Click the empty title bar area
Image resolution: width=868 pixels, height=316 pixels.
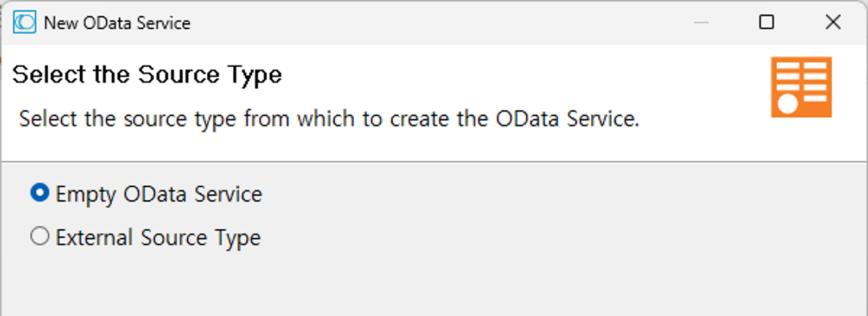[434, 23]
